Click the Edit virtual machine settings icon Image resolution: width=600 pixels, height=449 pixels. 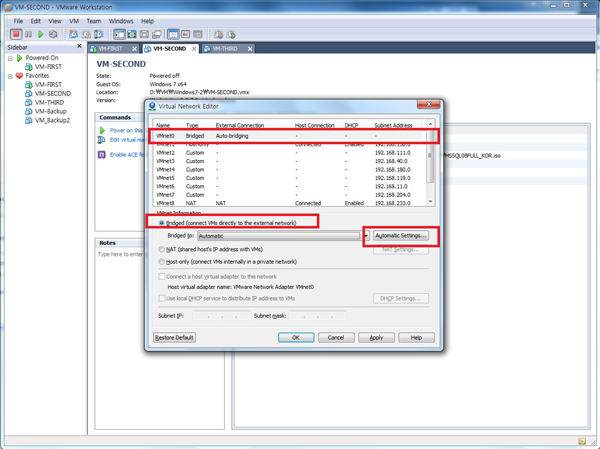point(101,140)
